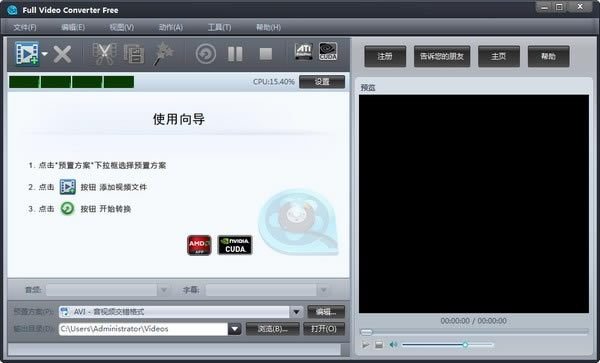600x363 pixels.
Task: Mute audio with the speaker icon
Action: tap(393, 345)
